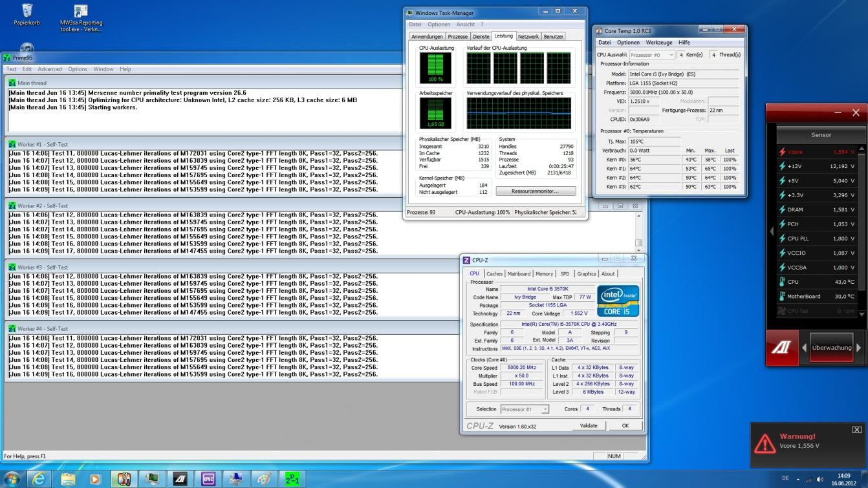Screen dimensions: 868x488
Task: Click the Windows Start orb
Action: pos(12,479)
